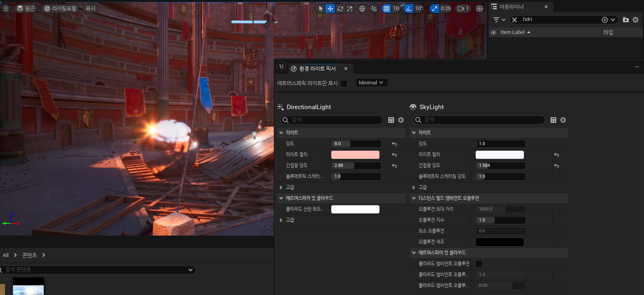Open the viewport Show menu
Screen dimensions: 644x295
[x=91, y=8]
